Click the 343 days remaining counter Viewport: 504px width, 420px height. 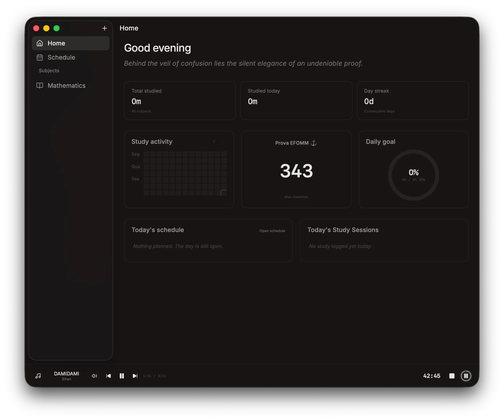(296, 171)
